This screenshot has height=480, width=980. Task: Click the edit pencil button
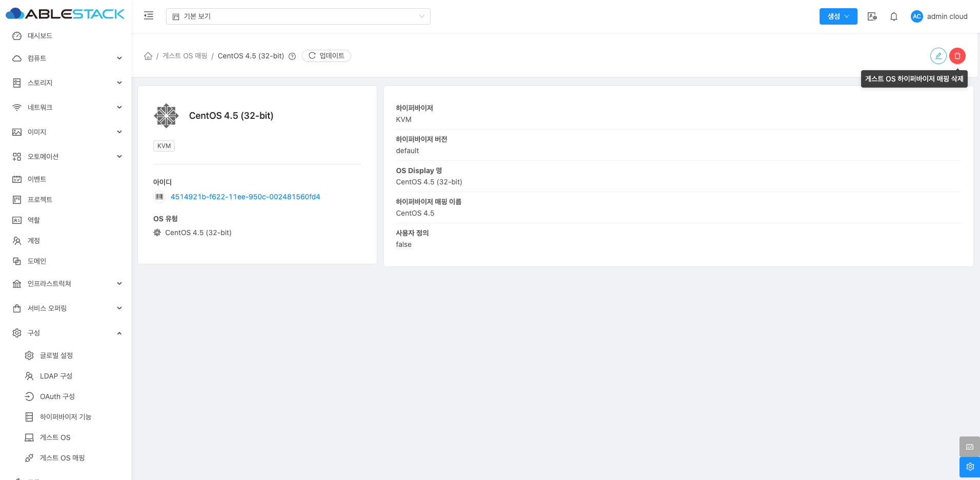pos(938,56)
